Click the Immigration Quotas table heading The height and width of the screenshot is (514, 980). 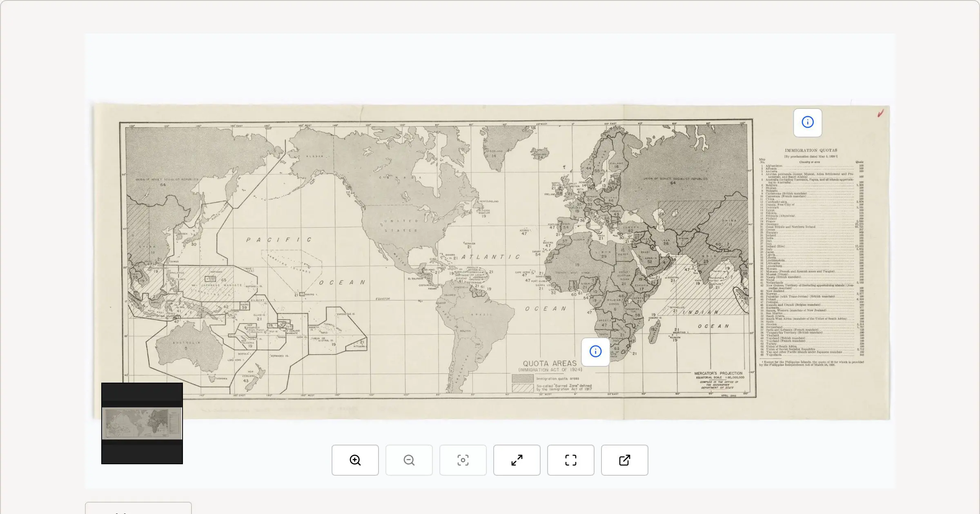coord(811,151)
